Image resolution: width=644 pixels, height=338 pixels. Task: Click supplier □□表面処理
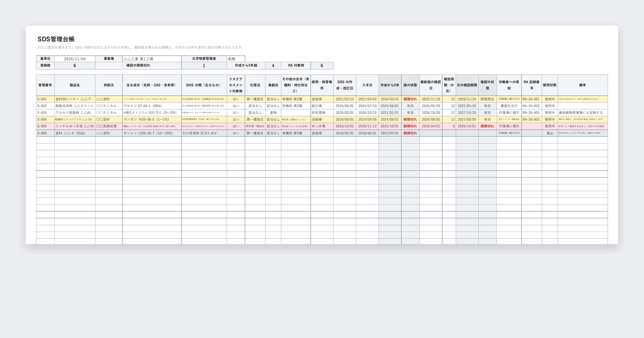point(109,126)
